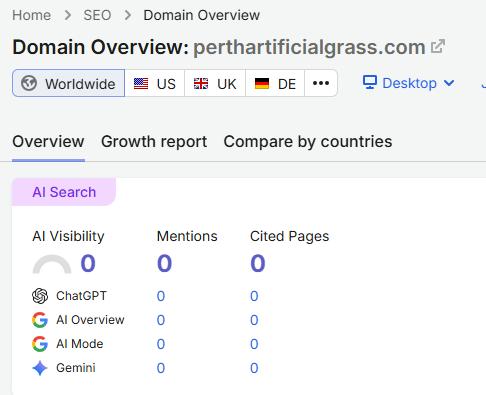
Task: Open ChatGPT mentions count
Action: point(161,296)
